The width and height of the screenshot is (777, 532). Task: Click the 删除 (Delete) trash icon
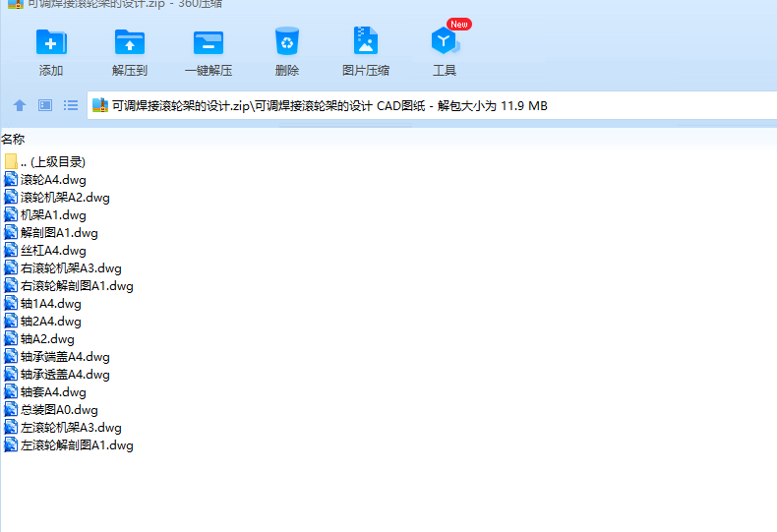[x=287, y=41]
